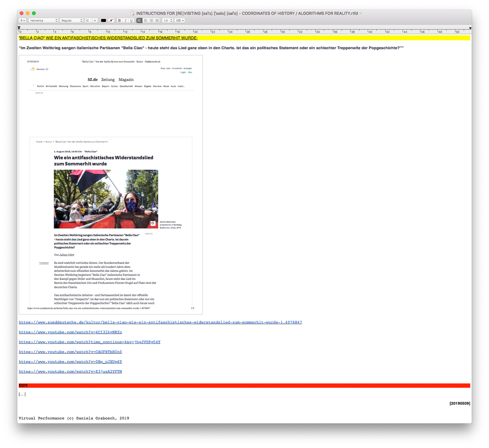Open paragraph styles menu
The height and width of the screenshot is (448, 489).
coord(23,21)
